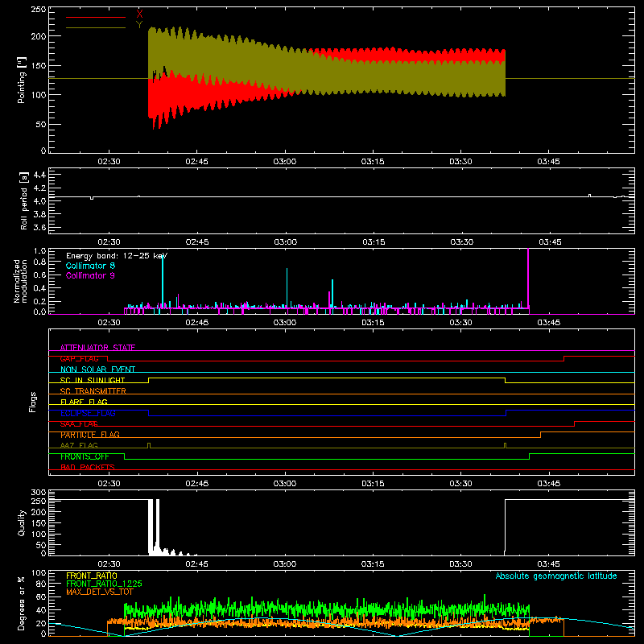Image resolution: width=644 pixels, height=644 pixels.
Task: Click the 3.6 tick on Roll period axis
Action: pos(39,227)
